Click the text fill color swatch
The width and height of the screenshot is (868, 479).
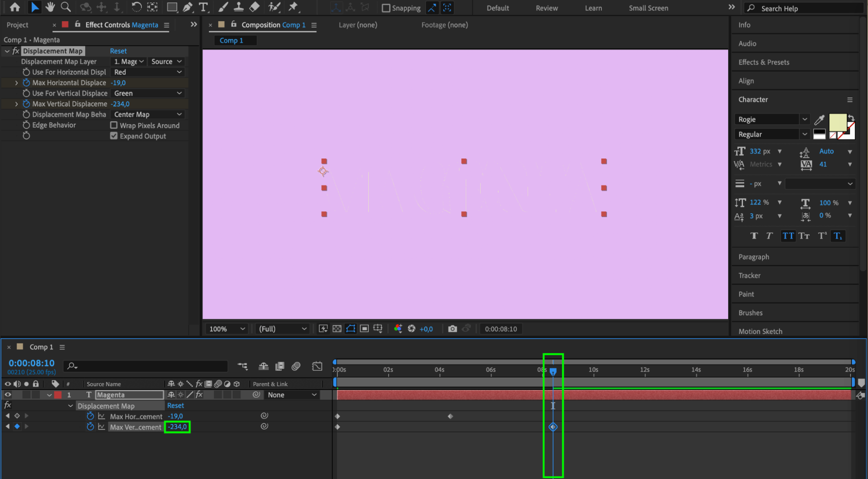click(838, 122)
